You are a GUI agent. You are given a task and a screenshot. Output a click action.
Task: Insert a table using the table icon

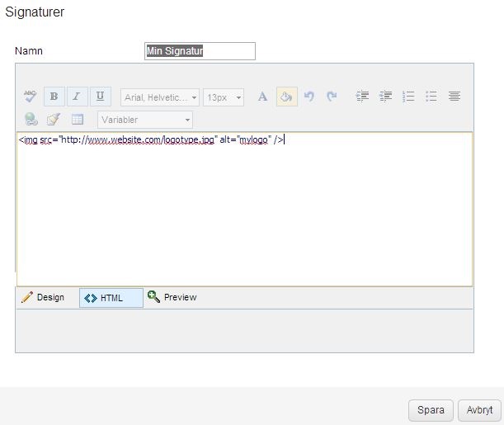[x=77, y=120]
